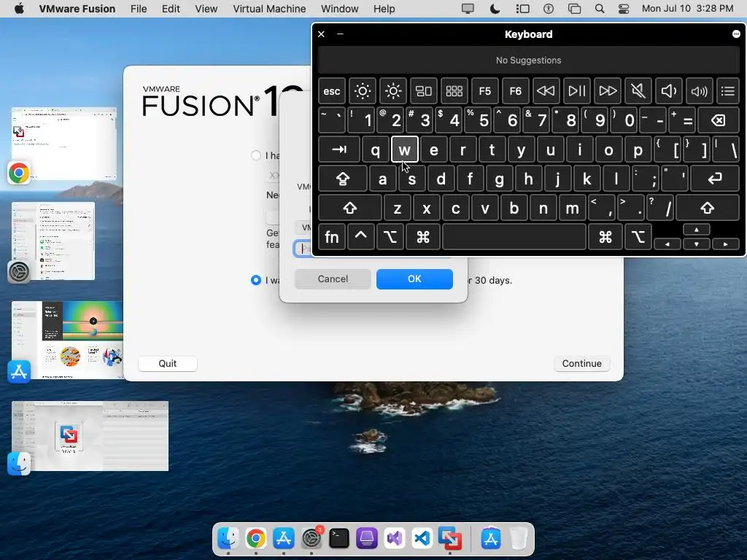Tap the volume up key
Image resolution: width=747 pixels, height=560 pixels.
699,91
